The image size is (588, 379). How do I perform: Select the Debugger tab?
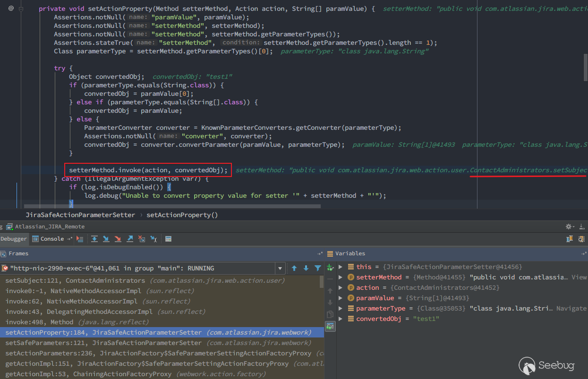pyautogui.click(x=14, y=239)
